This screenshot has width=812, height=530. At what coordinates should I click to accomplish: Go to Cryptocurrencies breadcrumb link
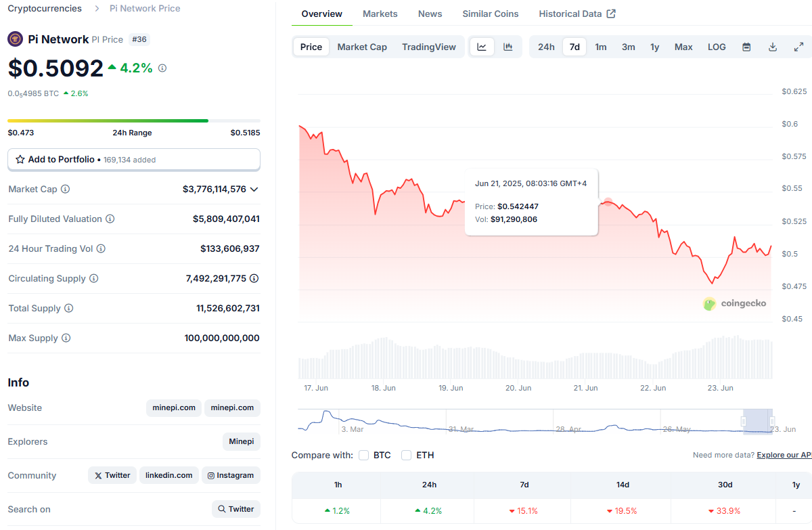coord(45,9)
